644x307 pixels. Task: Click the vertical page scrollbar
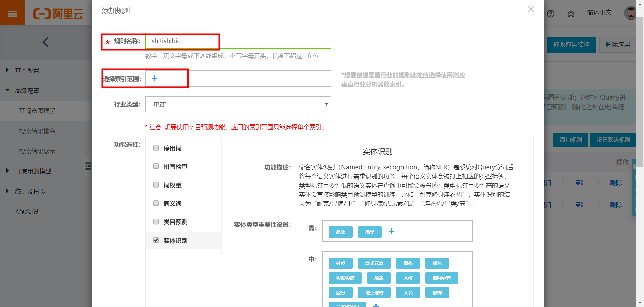point(640,91)
